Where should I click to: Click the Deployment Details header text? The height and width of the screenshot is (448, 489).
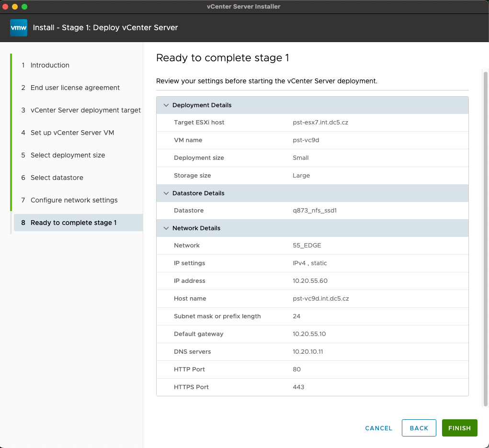coord(202,105)
